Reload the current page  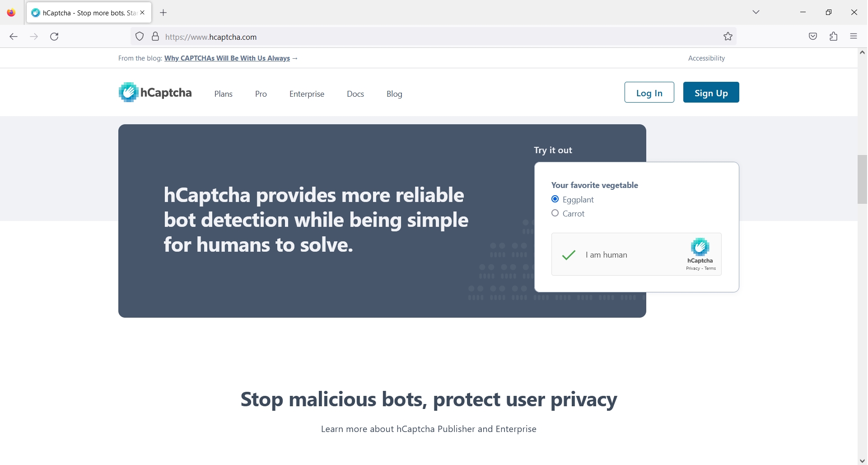54,37
